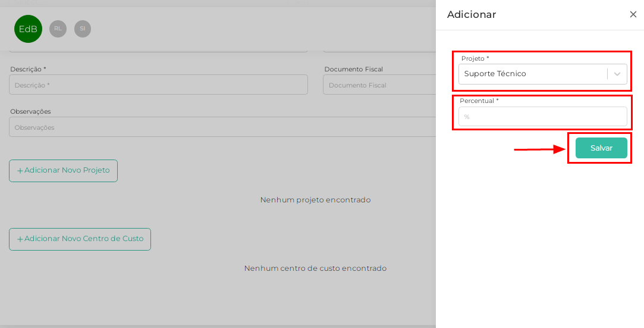Select the RL user avatar

pyautogui.click(x=58, y=29)
